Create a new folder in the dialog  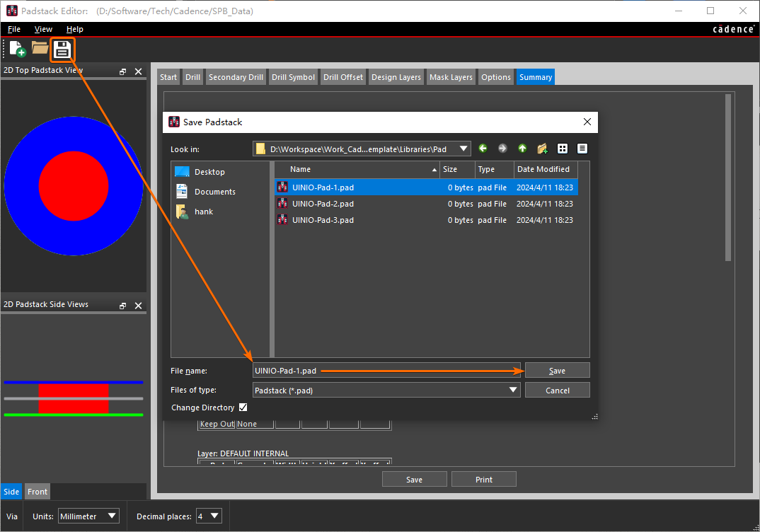point(542,149)
